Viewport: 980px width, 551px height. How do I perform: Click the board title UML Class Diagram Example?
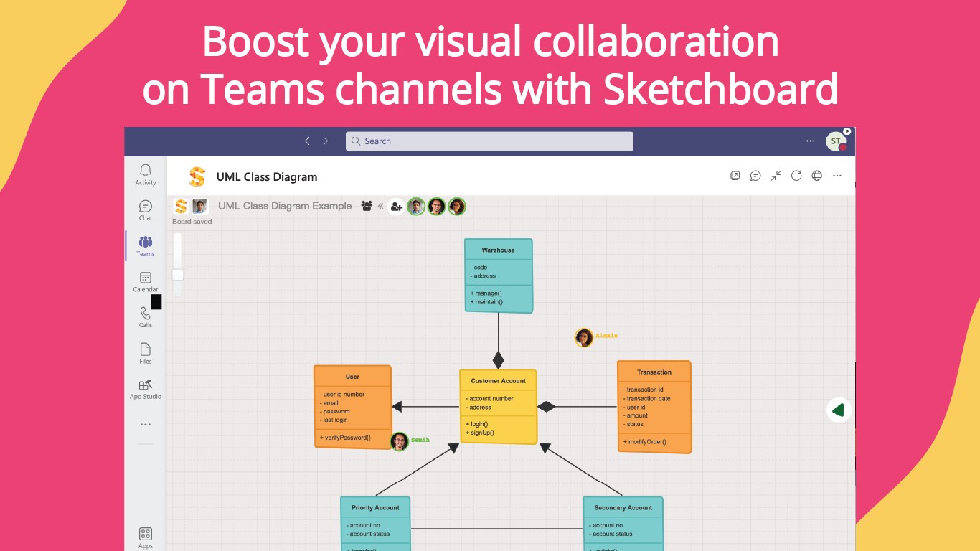(285, 206)
